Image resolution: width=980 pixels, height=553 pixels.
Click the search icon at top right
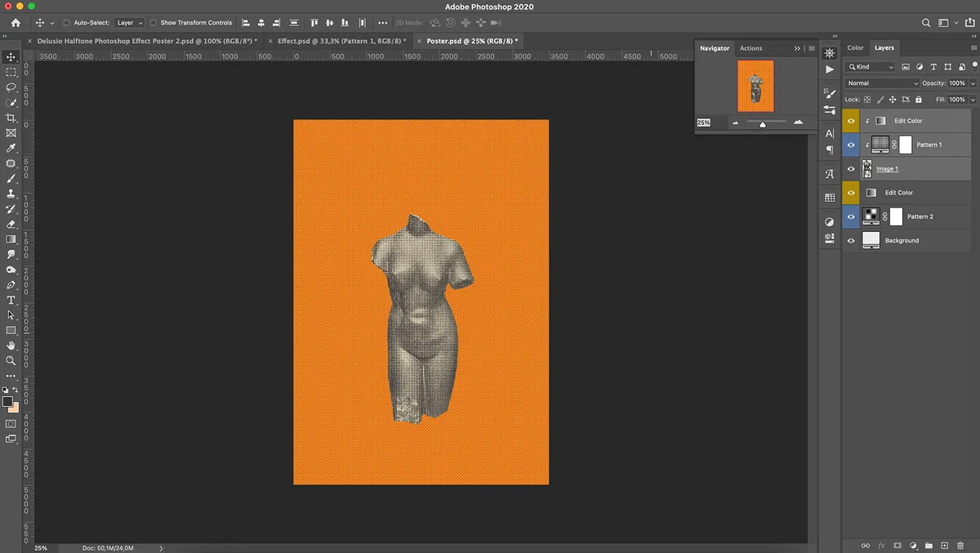click(x=926, y=23)
